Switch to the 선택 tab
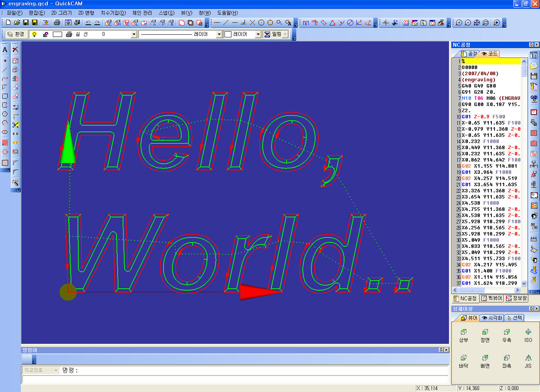This screenshot has width=540, height=392. click(514, 318)
